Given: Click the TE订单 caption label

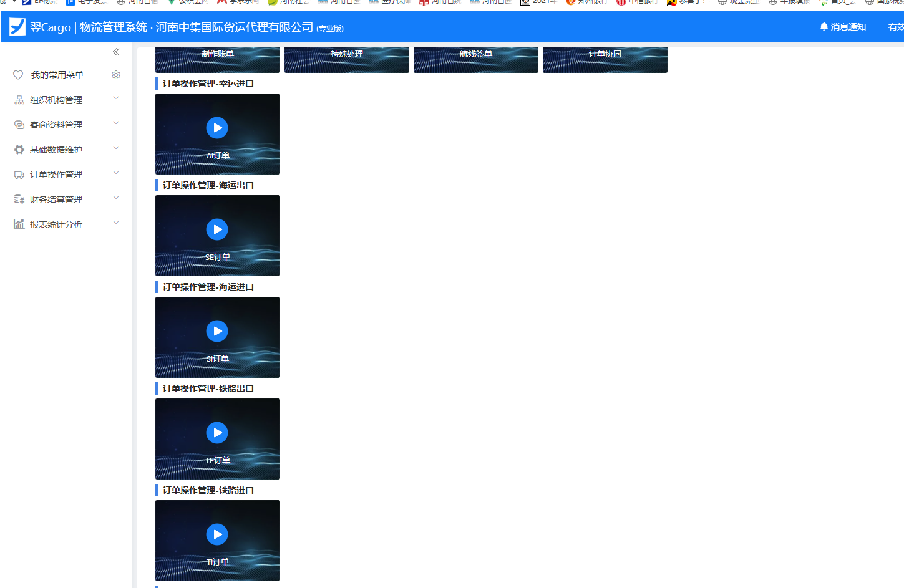Looking at the screenshot, I should coord(218,460).
